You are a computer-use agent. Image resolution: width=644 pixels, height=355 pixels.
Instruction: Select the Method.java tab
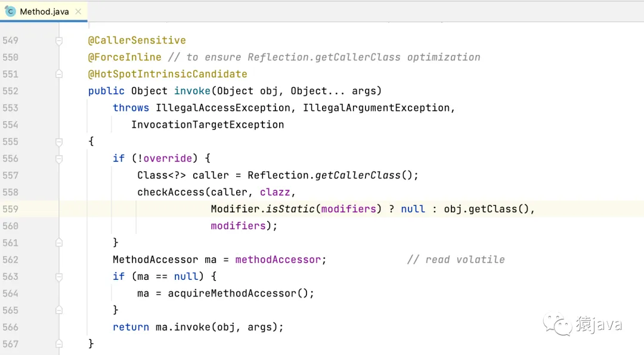(44, 11)
